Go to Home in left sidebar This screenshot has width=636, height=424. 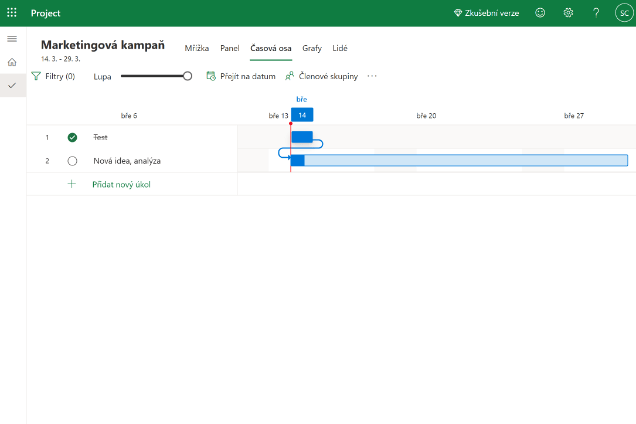(x=12, y=62)
